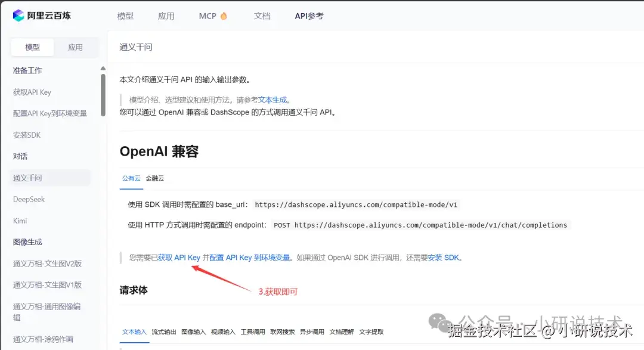
Task: Select 安装SDK in sidebar
Action: pos(27,135)
